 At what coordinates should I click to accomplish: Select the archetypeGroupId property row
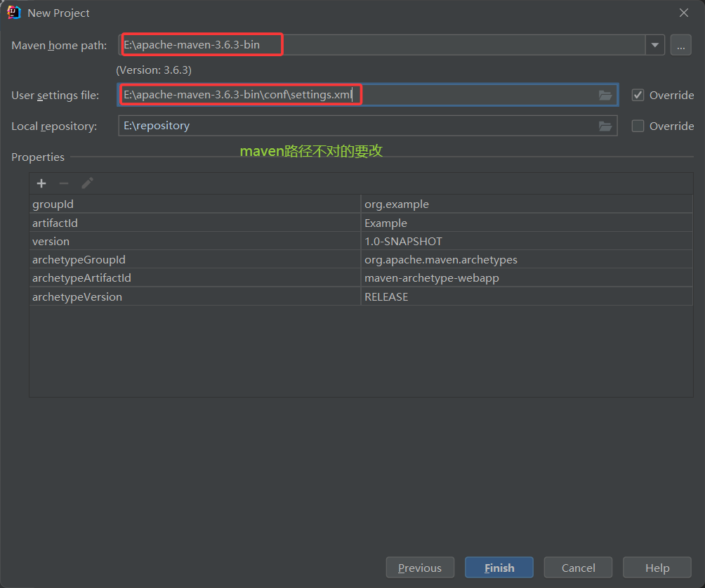[x=361, y=260]
